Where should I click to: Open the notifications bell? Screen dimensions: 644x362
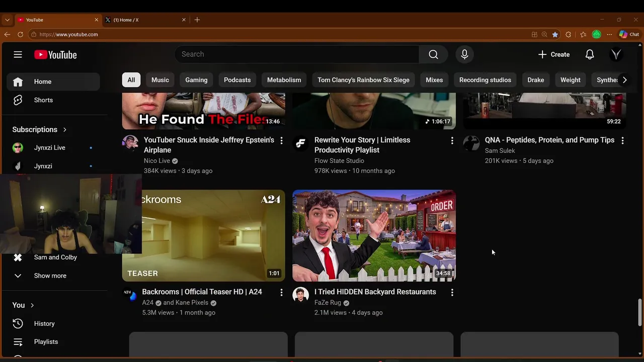pyautogui.click(x=590, y=54)
